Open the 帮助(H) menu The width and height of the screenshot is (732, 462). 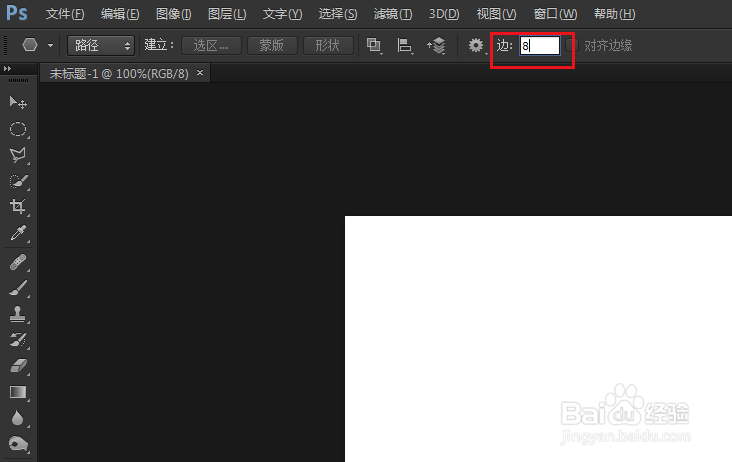(x=614, y=14)
